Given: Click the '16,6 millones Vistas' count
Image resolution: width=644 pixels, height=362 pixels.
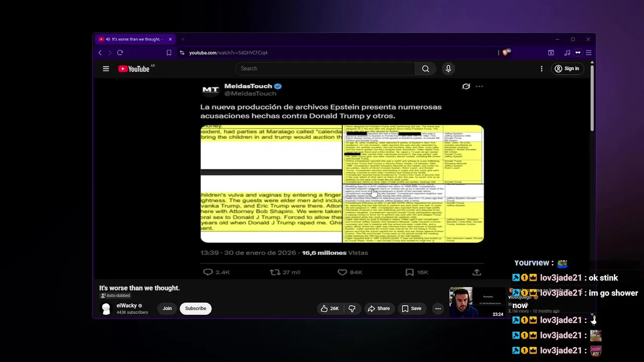Looking at the screenshot, I should (335, 253).
